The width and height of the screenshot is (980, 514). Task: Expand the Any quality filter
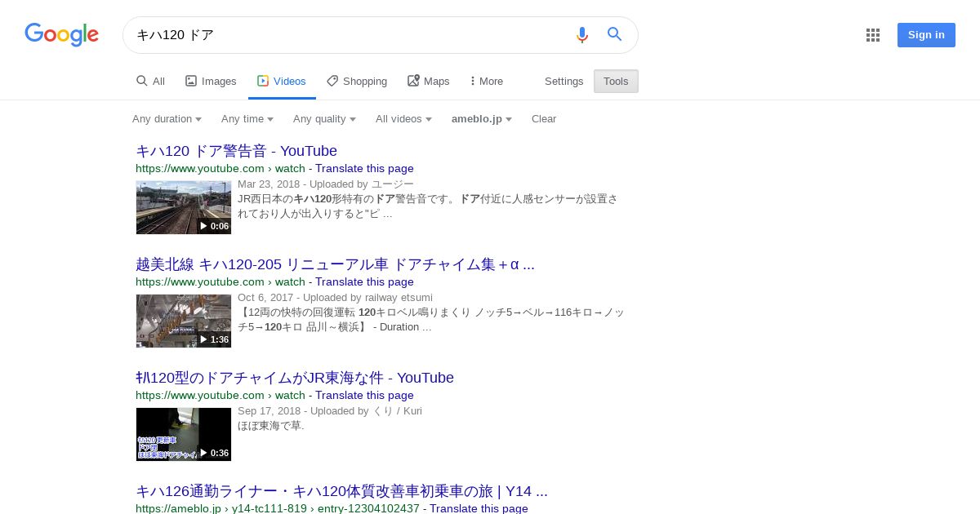click(324, 119)
